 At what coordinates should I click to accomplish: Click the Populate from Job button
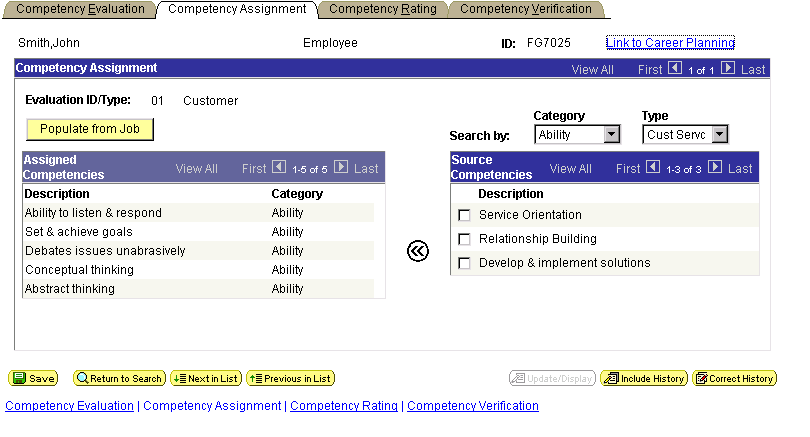[90, 129]
